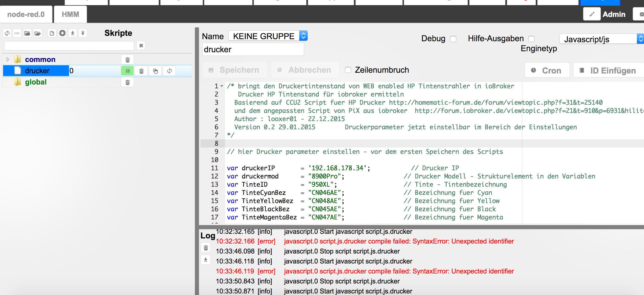Click the '// Drucker IP' comment
The image size is (644, 295).
click(435, 168)
